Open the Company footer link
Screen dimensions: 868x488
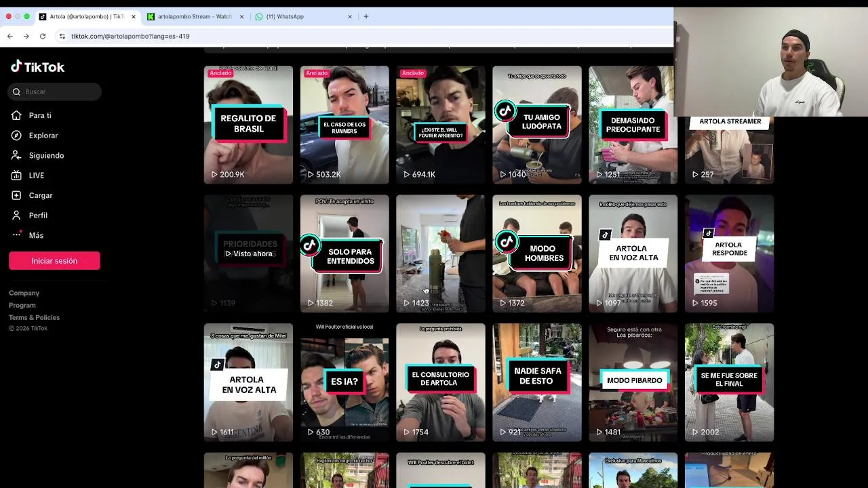coord(24,293)
